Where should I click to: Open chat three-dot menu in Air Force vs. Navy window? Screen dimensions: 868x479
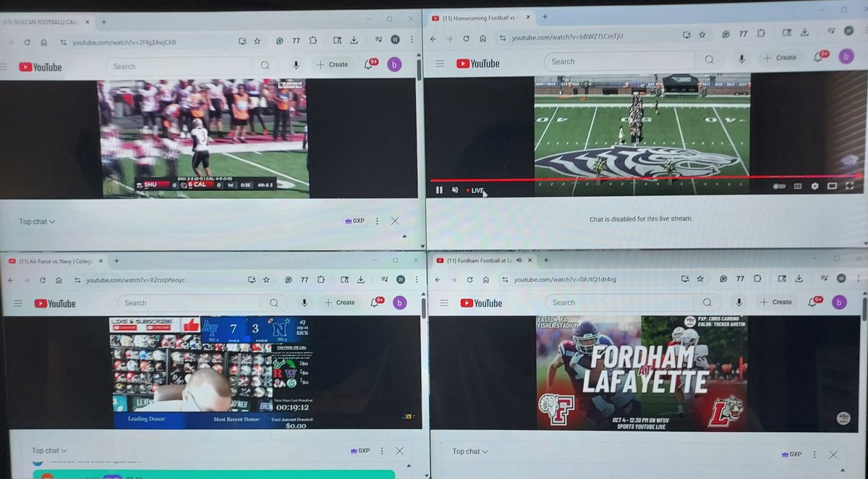(381, 450)
